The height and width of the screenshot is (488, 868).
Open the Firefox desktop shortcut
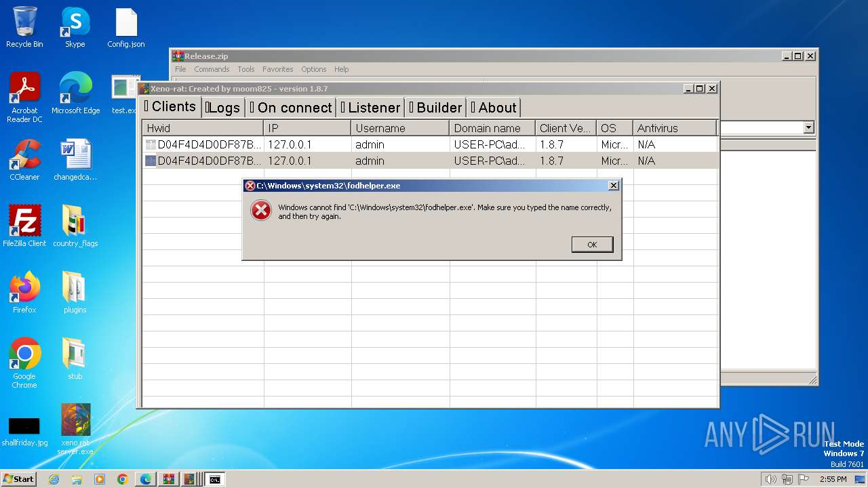tap(24, 293)
